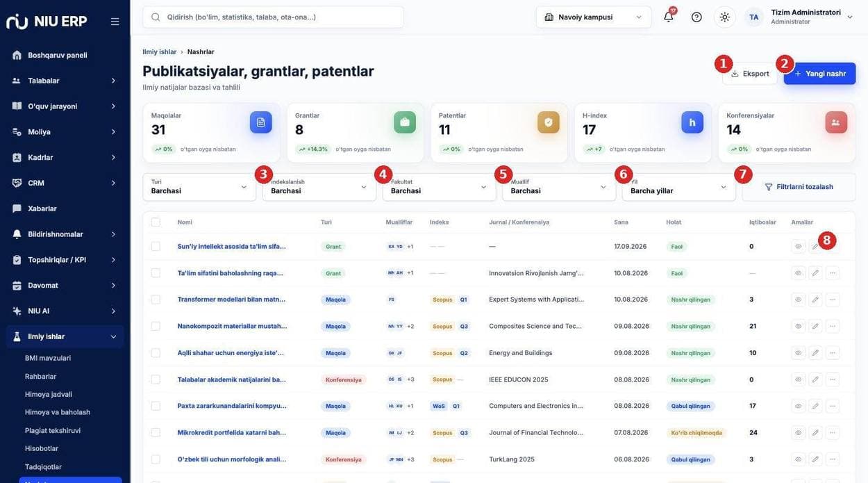Switch theme with the sun icon

click(x=725, y=17)
